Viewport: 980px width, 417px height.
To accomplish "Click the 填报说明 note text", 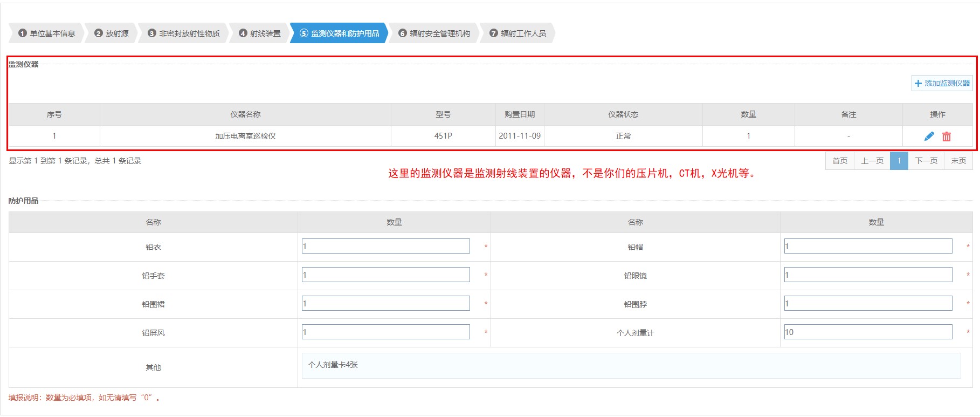I will 85,398.
